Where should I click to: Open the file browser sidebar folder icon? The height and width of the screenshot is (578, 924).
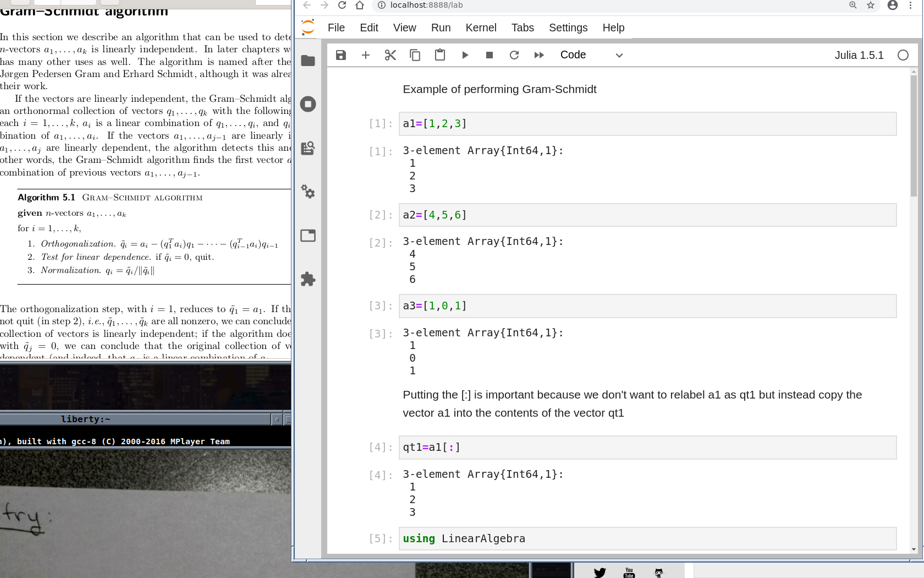coord(308,61)
